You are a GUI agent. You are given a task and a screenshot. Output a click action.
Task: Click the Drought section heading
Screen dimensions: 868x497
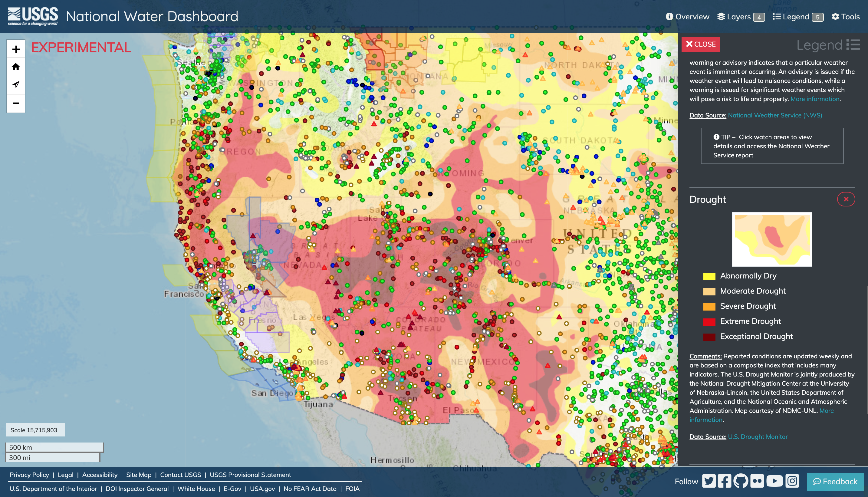click(708, 199)
